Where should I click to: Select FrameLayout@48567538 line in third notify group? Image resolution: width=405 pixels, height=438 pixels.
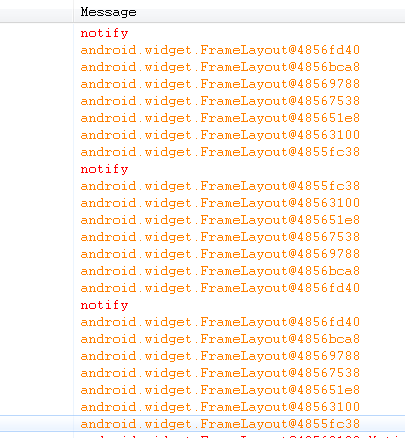[x=220, y=373]
